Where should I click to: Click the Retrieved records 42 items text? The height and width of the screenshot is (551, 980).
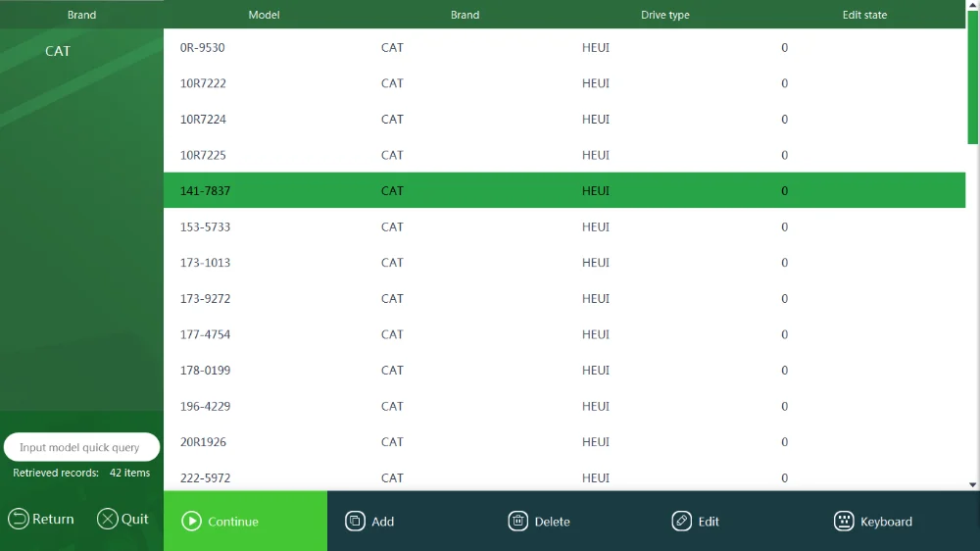[81, 473]
